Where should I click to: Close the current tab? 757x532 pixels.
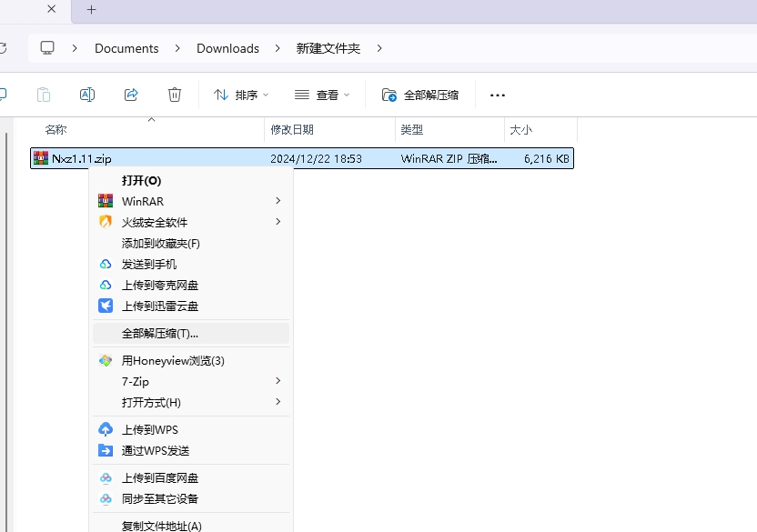tap(52, 9)
